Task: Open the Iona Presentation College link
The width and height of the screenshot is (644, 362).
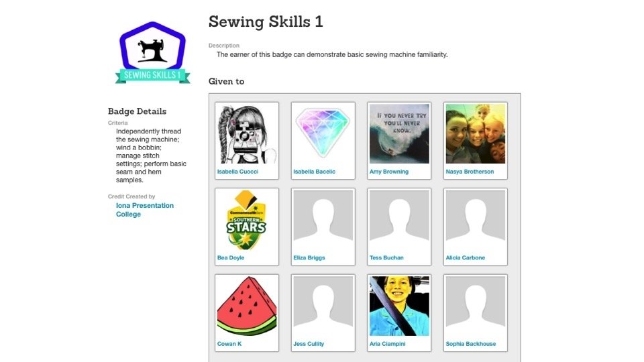Action: point(145,210)
